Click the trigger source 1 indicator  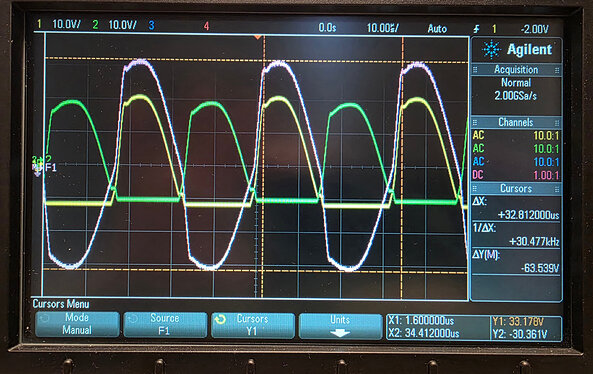point(494,29)
